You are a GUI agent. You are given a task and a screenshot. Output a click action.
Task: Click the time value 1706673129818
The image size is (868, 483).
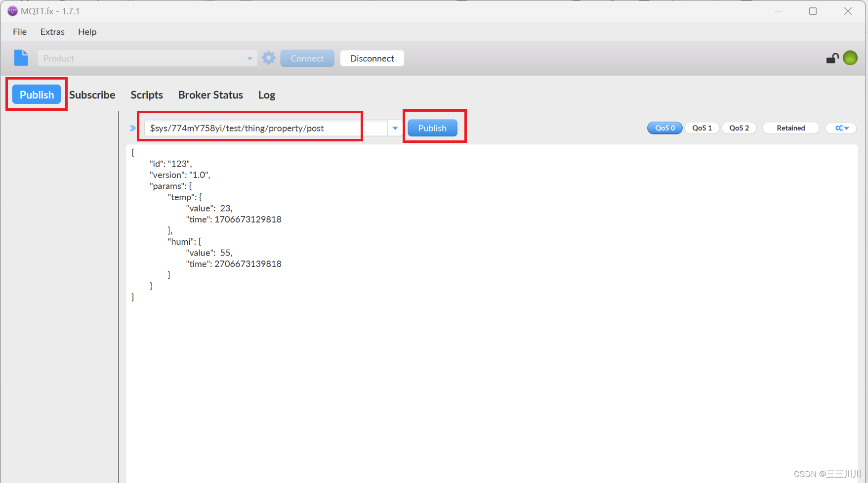(248, 219)
